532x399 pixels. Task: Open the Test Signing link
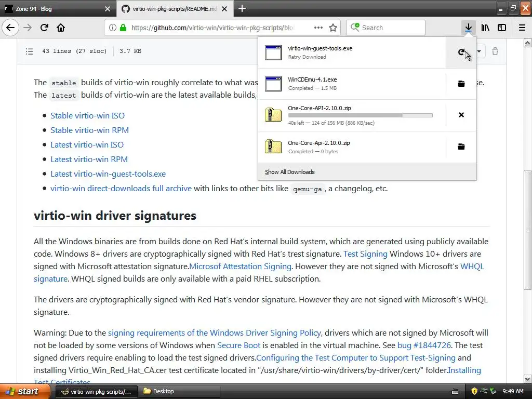(365, 254)
